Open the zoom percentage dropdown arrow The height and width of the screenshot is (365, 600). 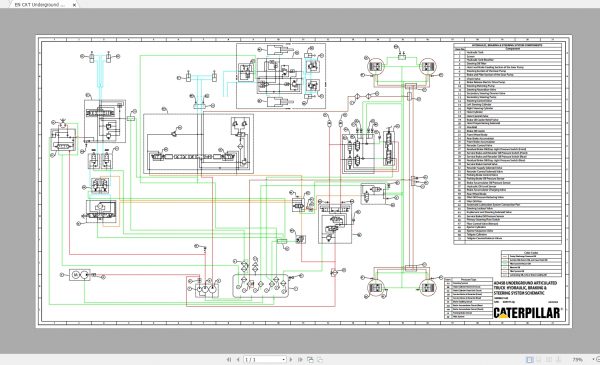click(593, 360)
